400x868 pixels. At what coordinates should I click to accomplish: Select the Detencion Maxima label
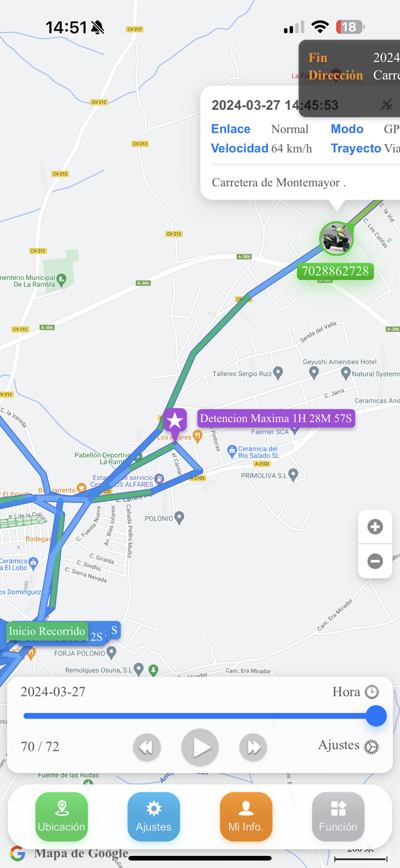click(276, 418)
